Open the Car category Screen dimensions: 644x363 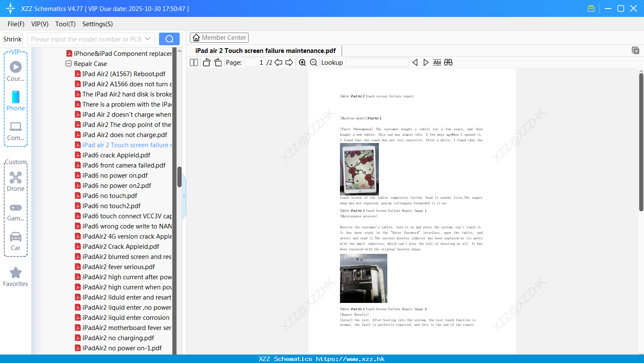click(x=16, y=241)
